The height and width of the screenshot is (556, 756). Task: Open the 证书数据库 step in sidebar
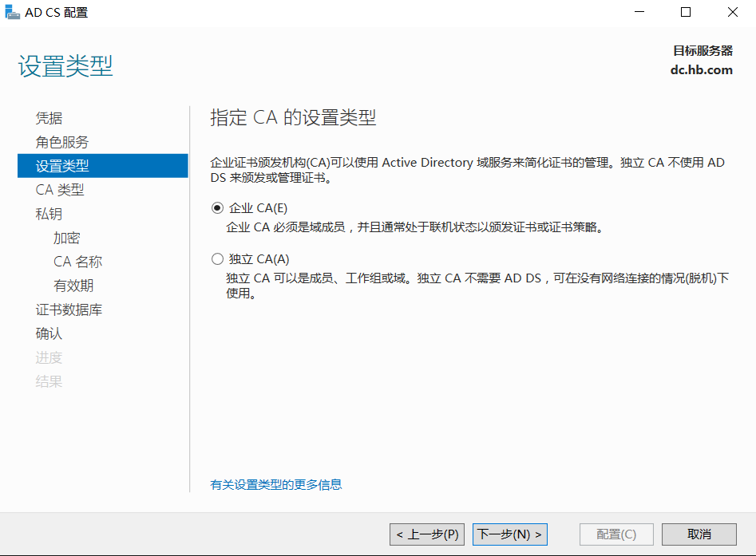pos(69,310)
